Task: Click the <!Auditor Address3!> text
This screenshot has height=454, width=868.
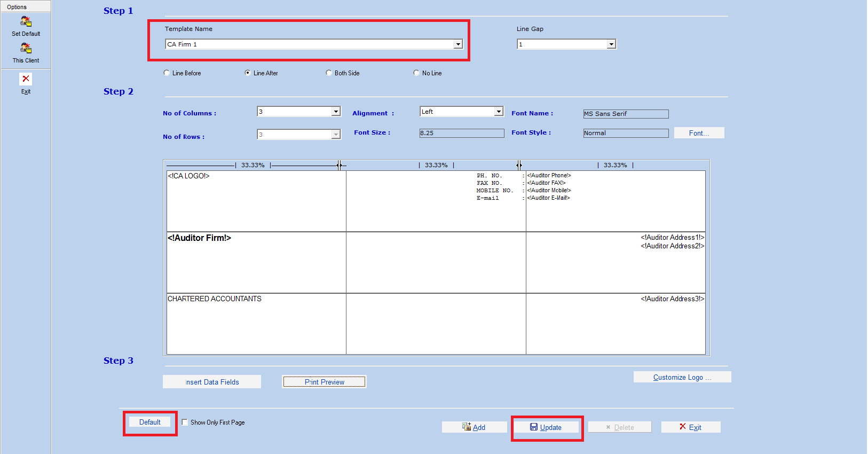Action: tap(673, 299)
